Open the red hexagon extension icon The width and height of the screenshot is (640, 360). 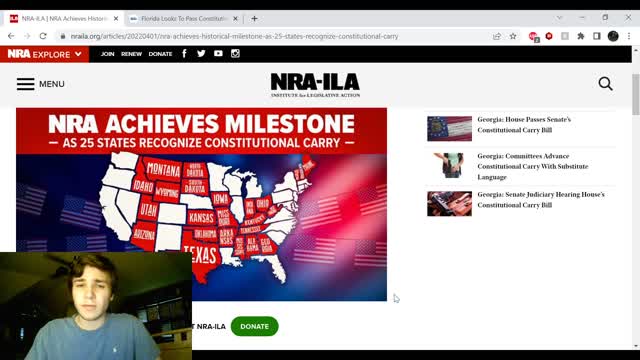(549, 36)
